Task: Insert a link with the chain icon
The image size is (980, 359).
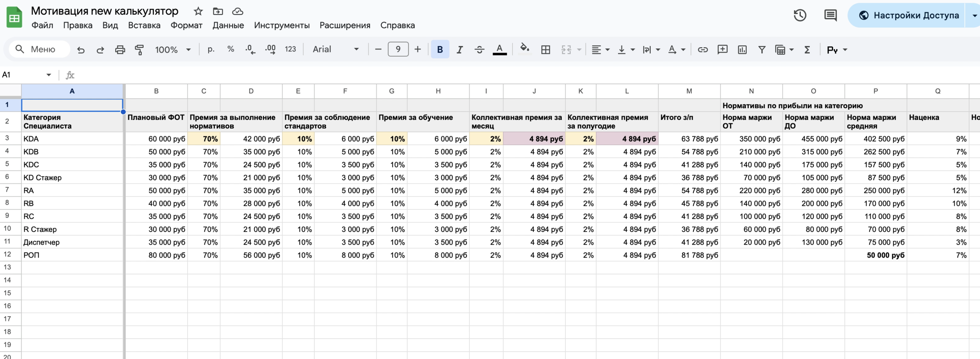Action: point(702,50)
